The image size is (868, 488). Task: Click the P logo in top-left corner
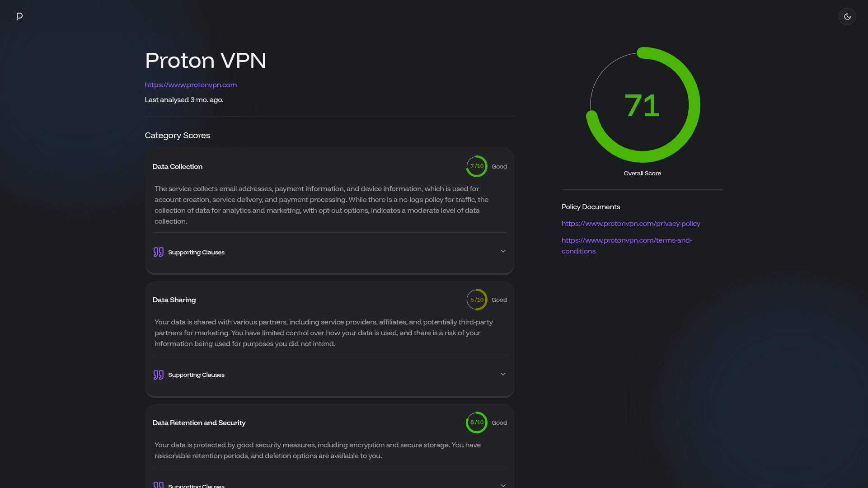coord(19,16)
